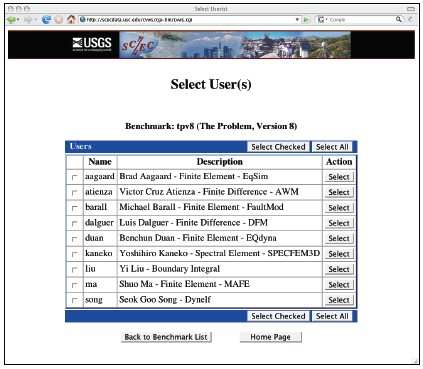
Task: Open the search engine selector icon
Action: pyautogui.click(x=322, y=20)
